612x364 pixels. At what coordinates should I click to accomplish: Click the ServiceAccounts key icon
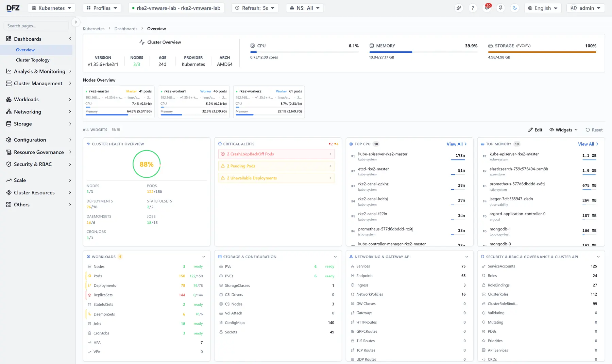tap(484, 266)
